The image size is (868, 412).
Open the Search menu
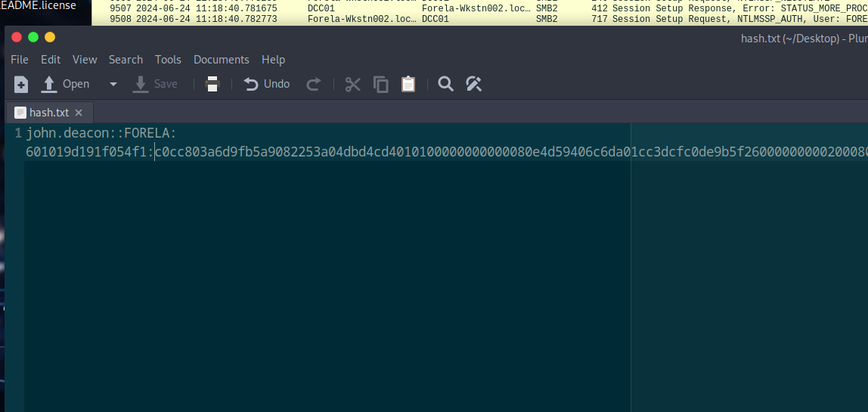pos(126,59)
